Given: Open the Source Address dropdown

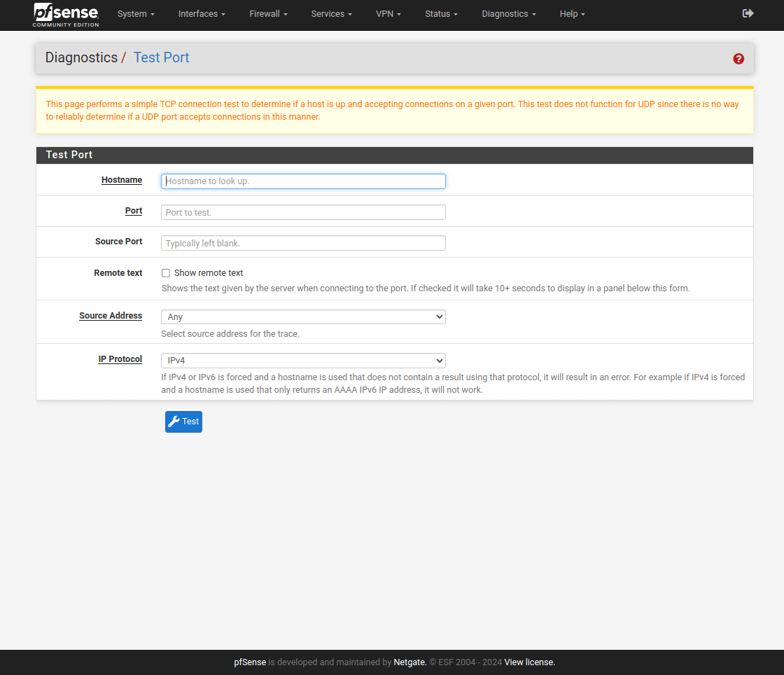Looking at the screenshot, I should [x=303, y=317].
